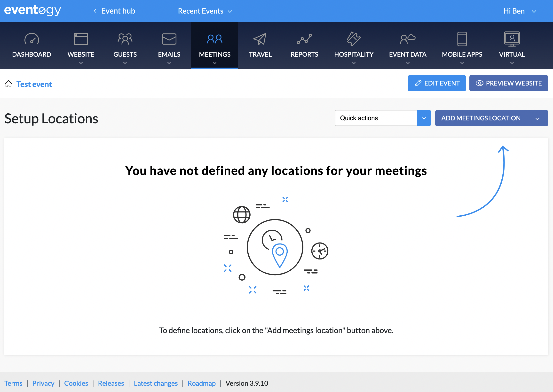
Task: Select the Hospitality tickets icon
Action: [x=354, y=39]
